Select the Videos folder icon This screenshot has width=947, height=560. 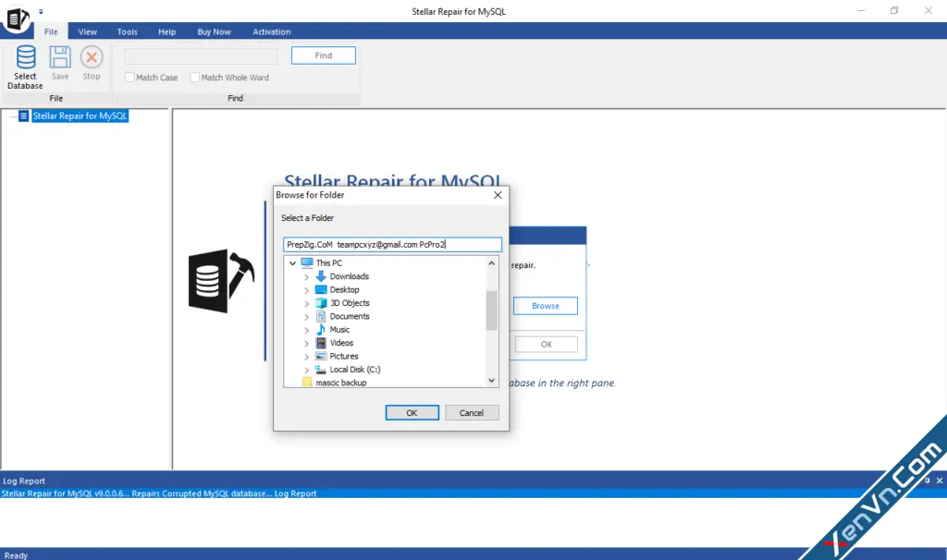tap(321, 343)
